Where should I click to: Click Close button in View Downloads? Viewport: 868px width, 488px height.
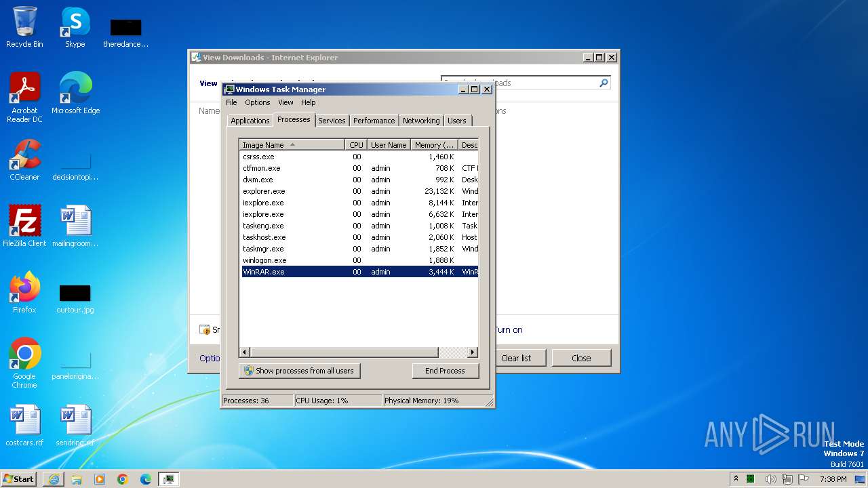pos(581,358)
